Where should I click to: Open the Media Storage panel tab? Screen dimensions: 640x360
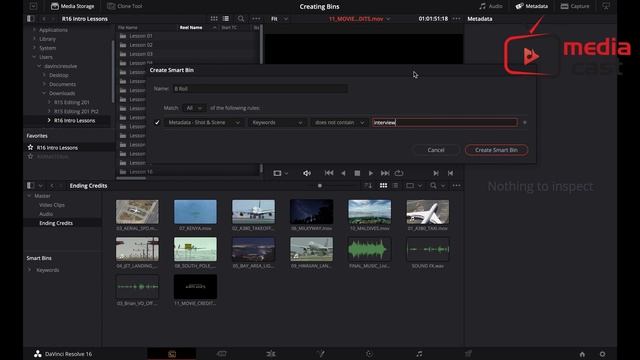[72, 6]
